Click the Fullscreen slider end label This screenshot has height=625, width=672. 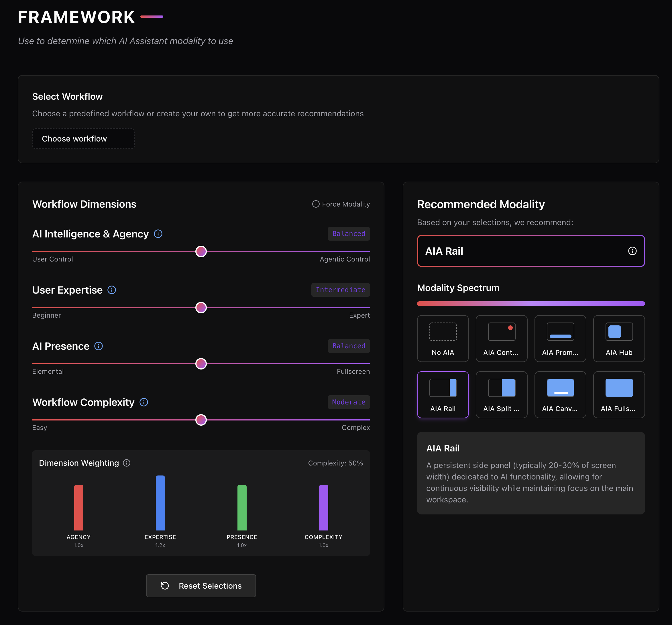pyautogui.click(x=353, y=371)
